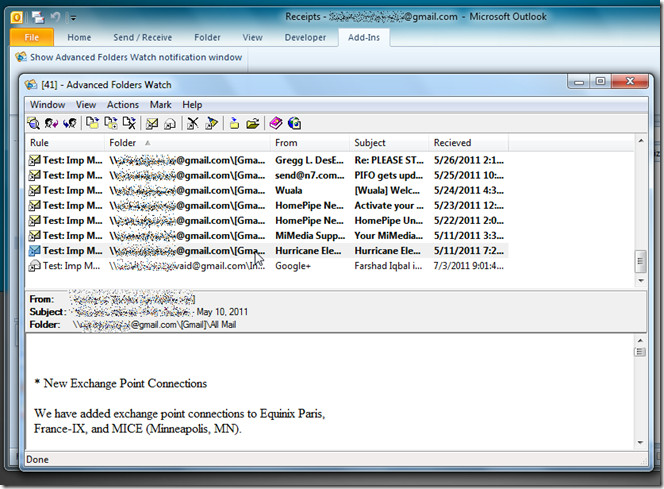Select the 'Re: PLEASE ST...' subject cell
This screenshot has height=489, width=664.
(x=389, y=160)
